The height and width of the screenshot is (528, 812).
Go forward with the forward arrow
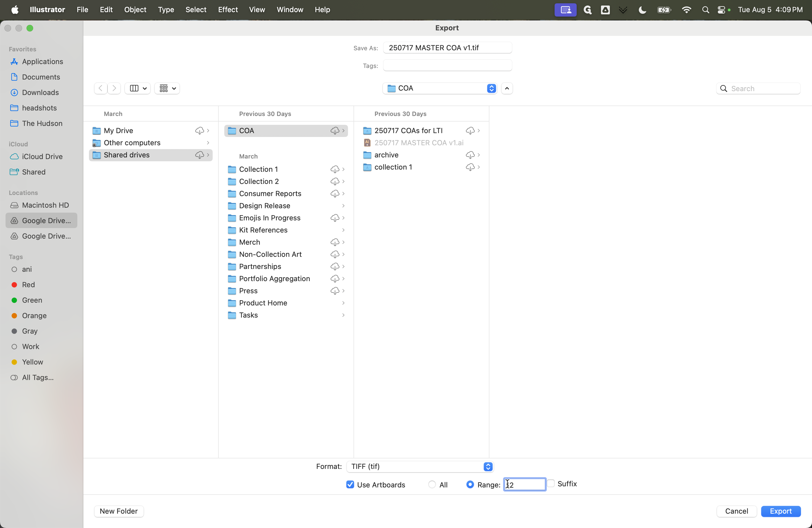point(114,88)
